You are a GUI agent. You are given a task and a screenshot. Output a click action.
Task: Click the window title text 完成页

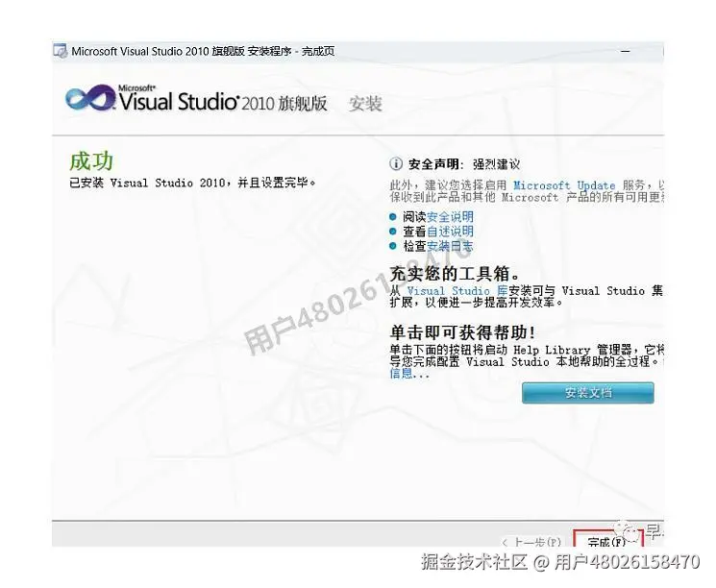coord(318,51)
